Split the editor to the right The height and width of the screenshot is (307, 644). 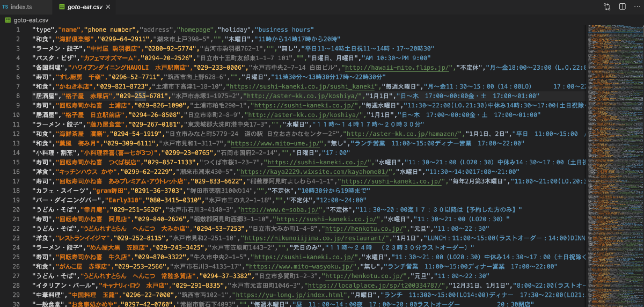[623, 7]
